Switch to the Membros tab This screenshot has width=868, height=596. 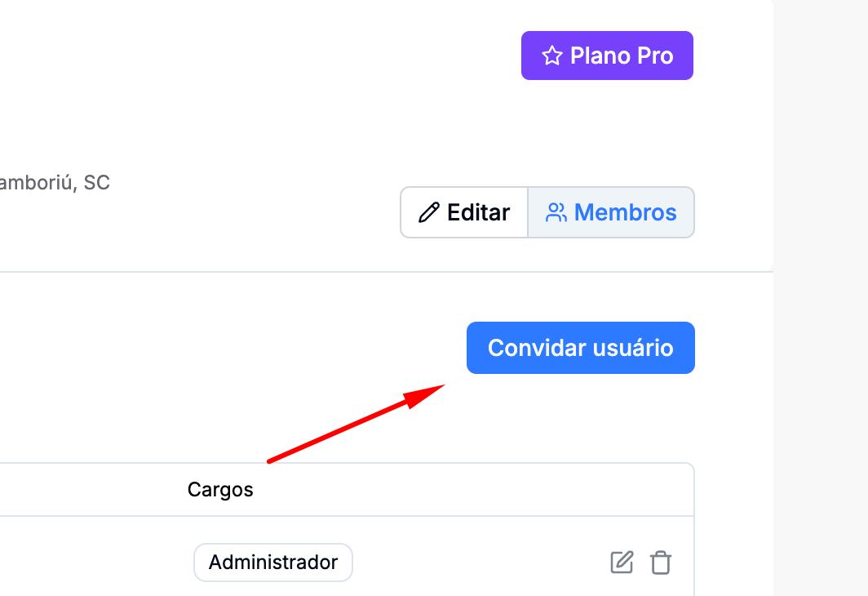(x=611, y=212)
